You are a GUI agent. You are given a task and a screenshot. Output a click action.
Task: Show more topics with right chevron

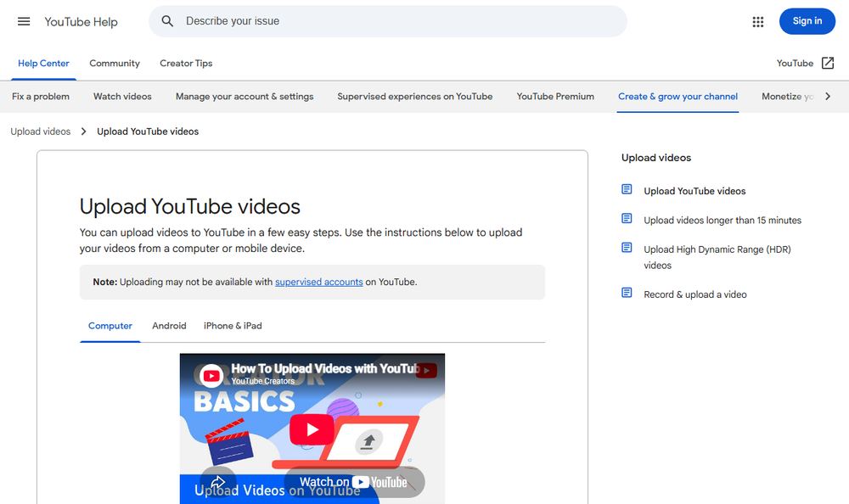click(x=827, y=97)
